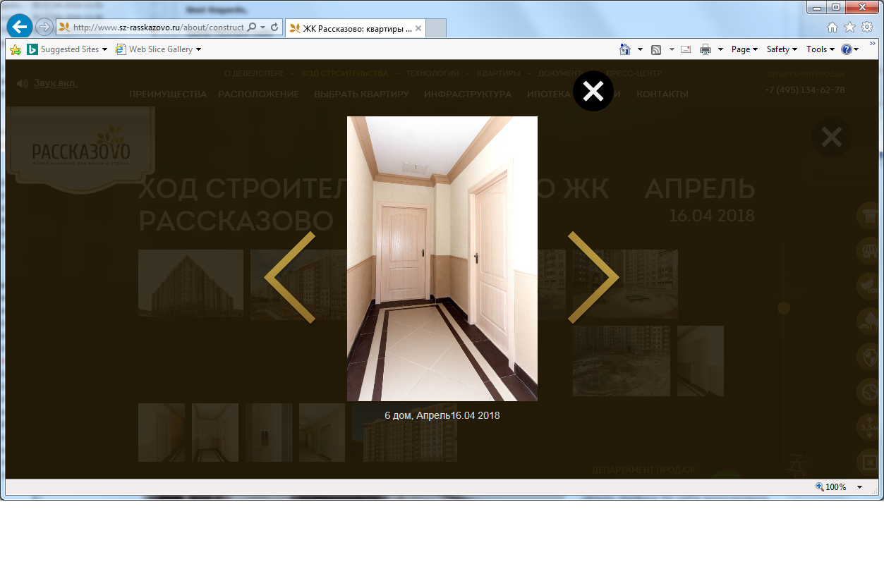Open browser settings gear icon
The width and height of the screenshot is (884, 588).
pyautogui.click(x=867, y=27)
